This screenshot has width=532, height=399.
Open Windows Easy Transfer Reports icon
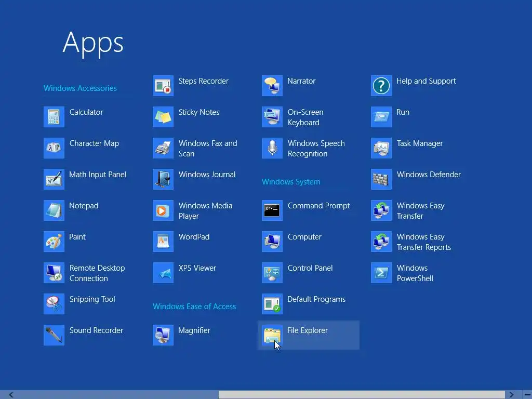click(381, 242)
